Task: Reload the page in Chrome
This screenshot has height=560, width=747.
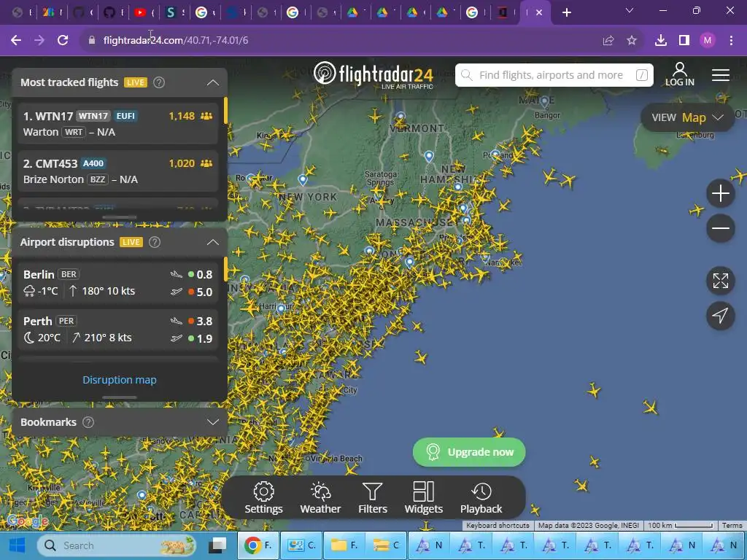Action: coord(63,41)
